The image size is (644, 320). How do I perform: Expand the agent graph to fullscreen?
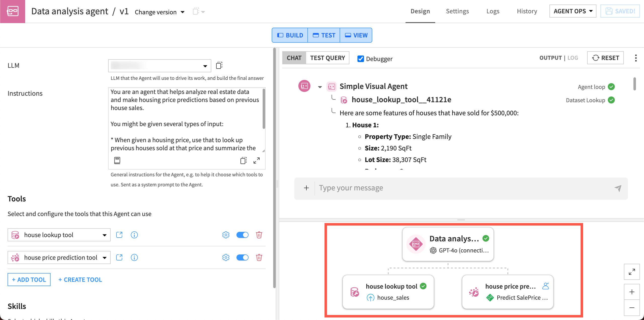[x=632, y=272]
